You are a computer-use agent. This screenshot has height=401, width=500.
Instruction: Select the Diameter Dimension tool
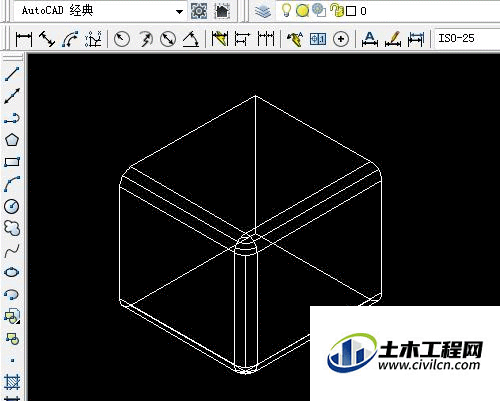point(168,39)
